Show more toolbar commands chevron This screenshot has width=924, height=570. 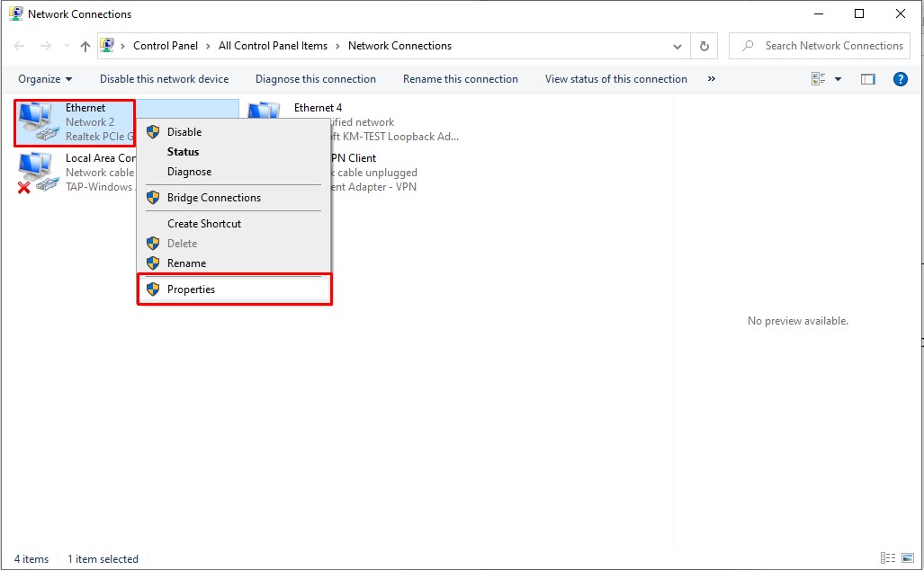pos(712,79)
